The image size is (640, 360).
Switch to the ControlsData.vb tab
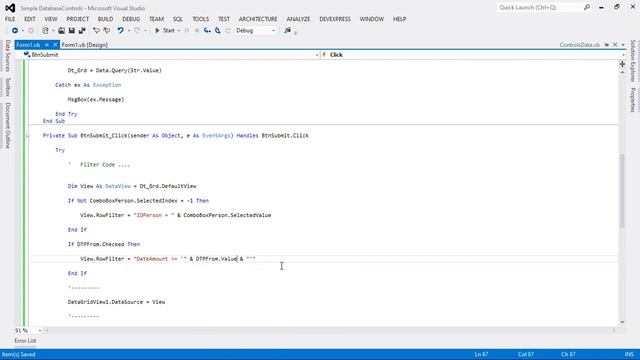coord(579,45)
